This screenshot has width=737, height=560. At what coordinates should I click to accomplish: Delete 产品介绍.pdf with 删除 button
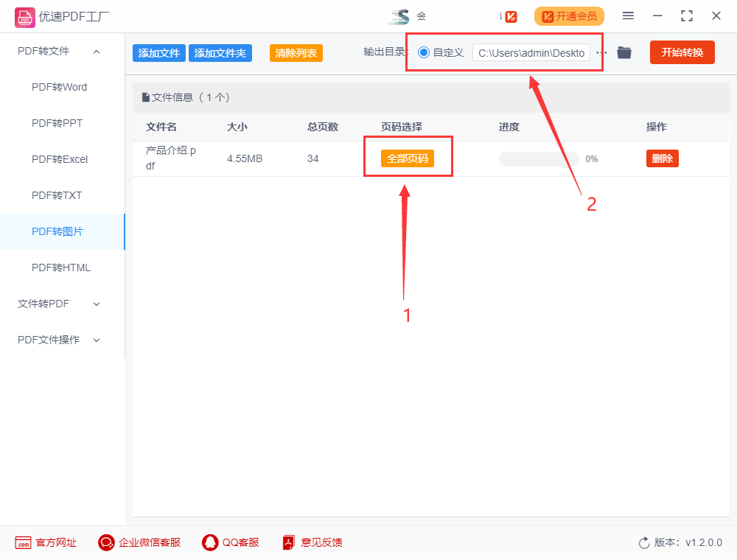[663, 159]
